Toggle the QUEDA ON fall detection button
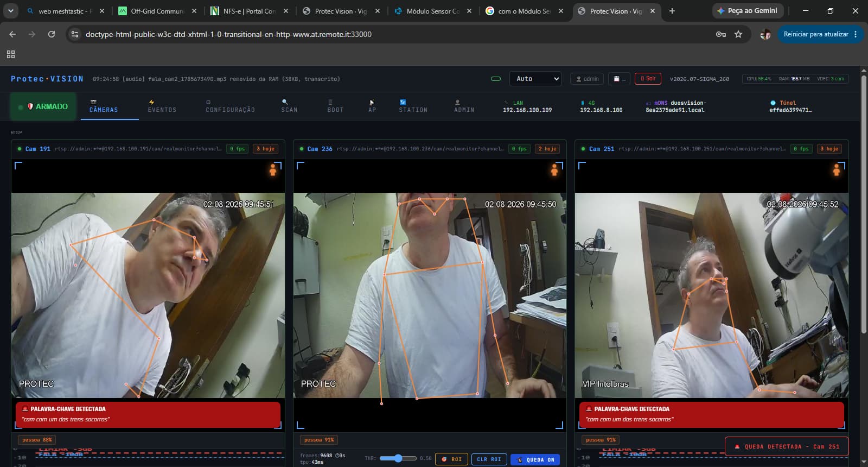The image size is (868, 467). click(535, 459)
